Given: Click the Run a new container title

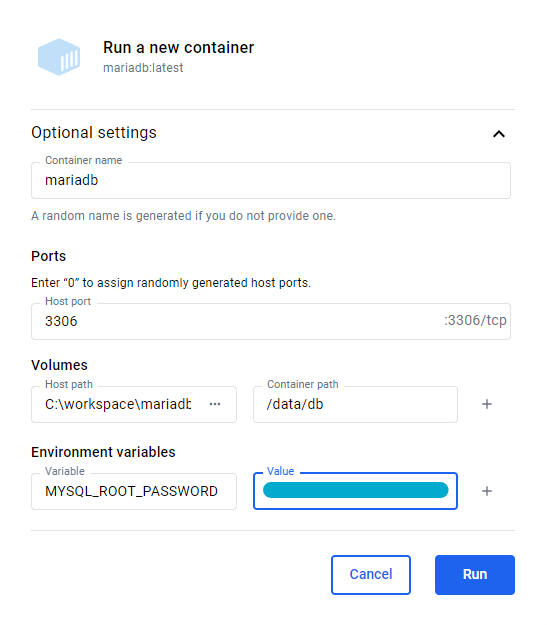Looking at the screenshot, I should click(x=179, y=47).
